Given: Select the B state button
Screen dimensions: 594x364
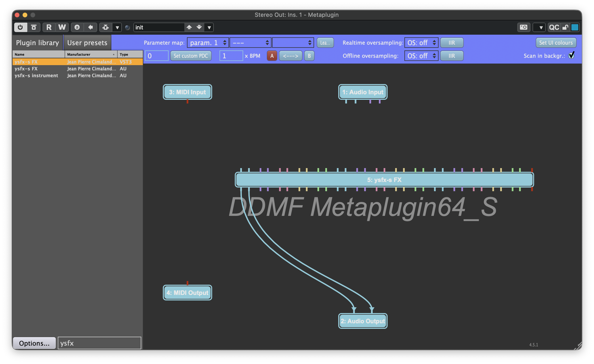Looking at the screenshot, I should tap(309, 56).
